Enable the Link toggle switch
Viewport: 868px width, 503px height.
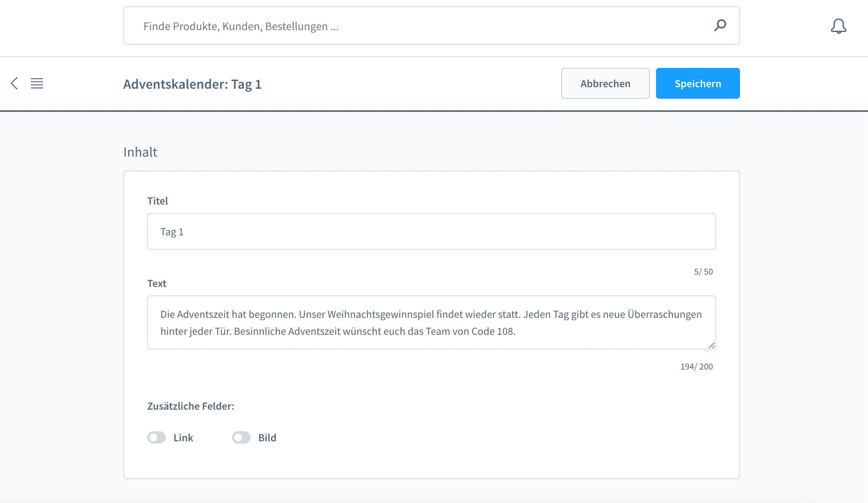(x=156, y=437)
